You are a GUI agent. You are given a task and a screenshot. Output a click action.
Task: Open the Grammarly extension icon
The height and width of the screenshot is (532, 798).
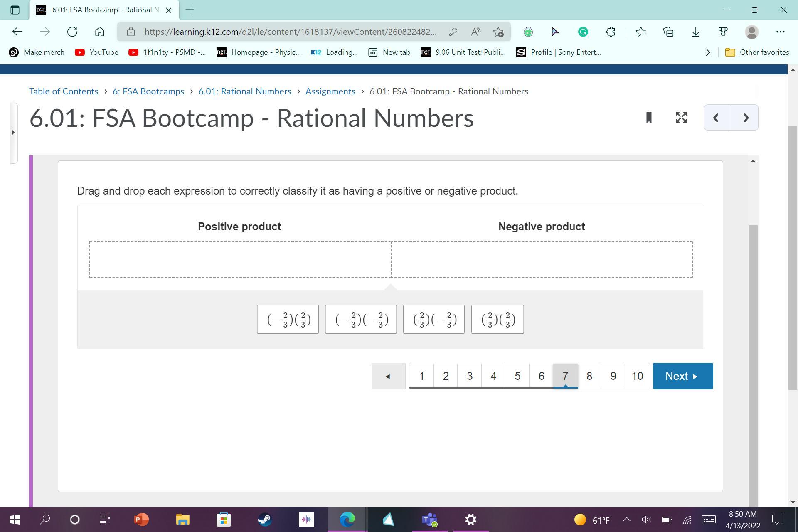click(583, 32)
